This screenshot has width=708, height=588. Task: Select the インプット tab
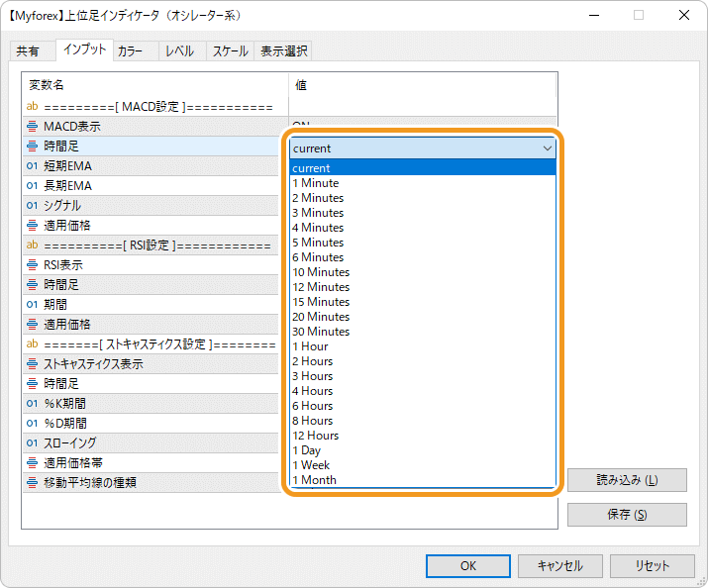click(x=84, y=49)
